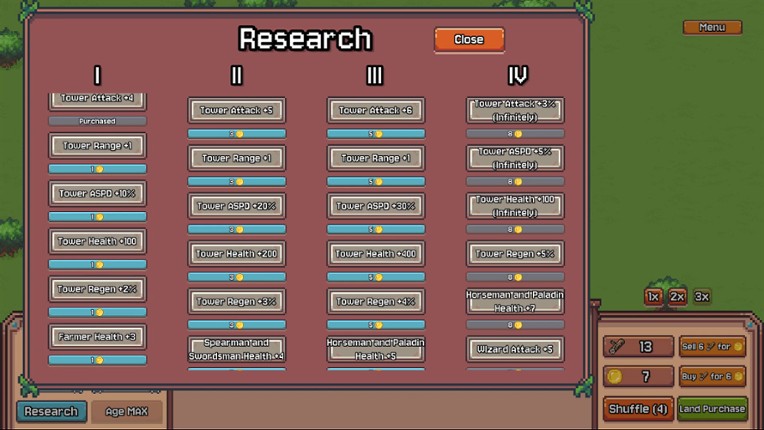Research Tower Attack +5 in tier II
Screen dimensions: 764x430
pos(237,110)
